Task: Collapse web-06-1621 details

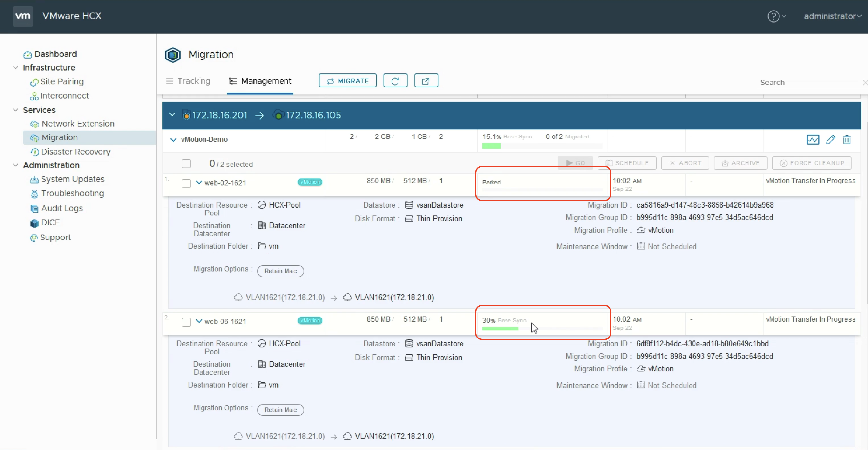Action: (x=199, y=321)
